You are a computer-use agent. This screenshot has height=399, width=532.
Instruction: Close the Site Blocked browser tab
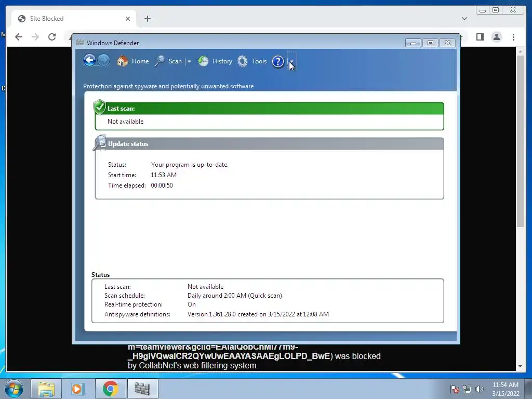pyautogui.click(x=128, y=19)
